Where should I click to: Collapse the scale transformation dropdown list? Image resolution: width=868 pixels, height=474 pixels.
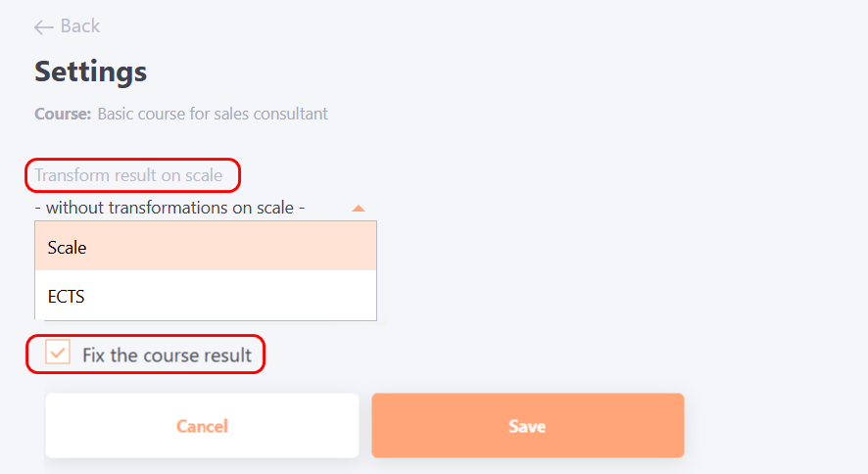point(359,208)
